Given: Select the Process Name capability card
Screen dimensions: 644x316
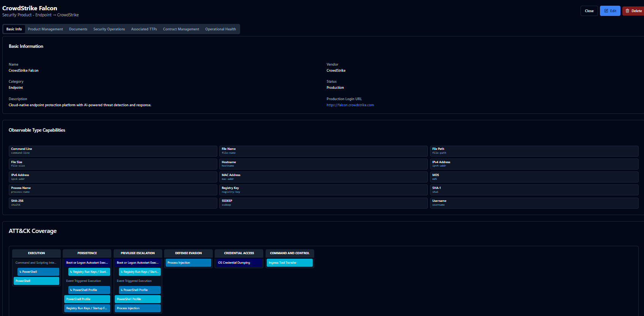Looking at the screenshot, I should pos(113,190).
